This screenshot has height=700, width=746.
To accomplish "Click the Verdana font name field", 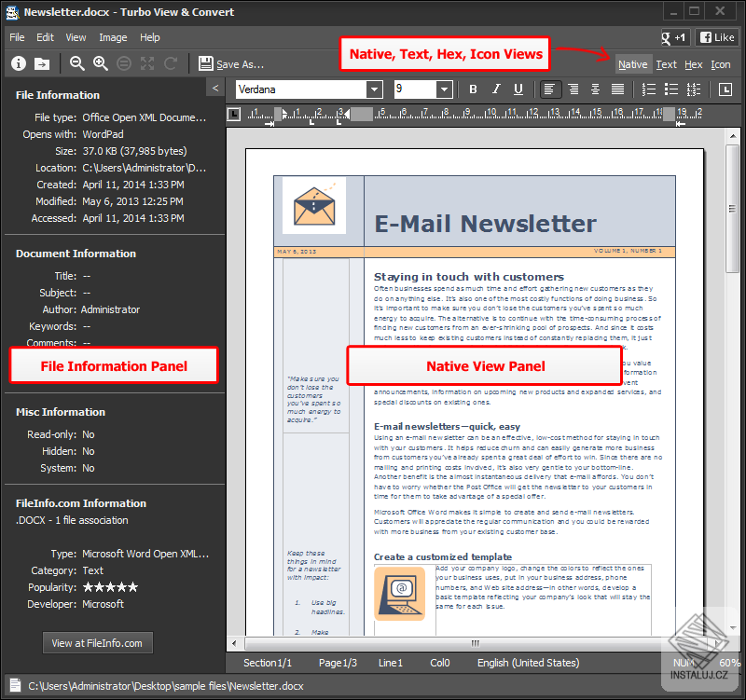I will (x=301, y=89).
